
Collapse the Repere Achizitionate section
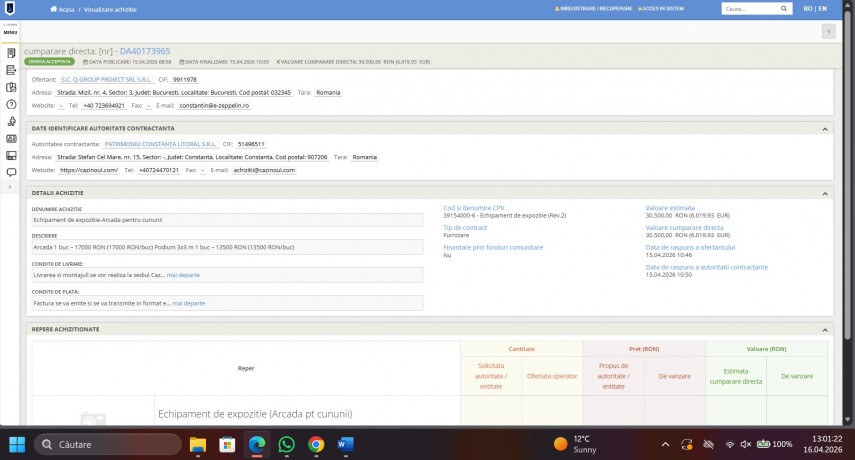[825, 329]
